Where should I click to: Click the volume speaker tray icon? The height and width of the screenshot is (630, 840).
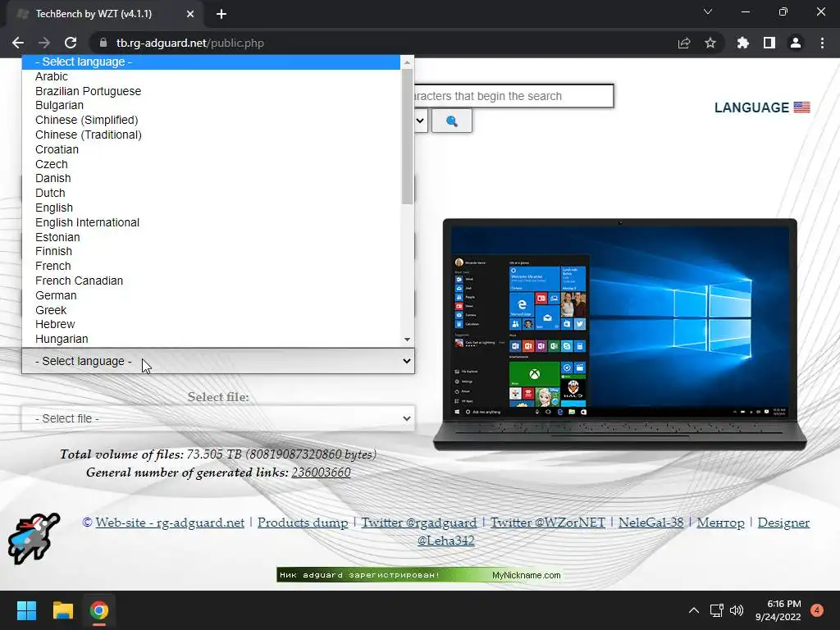click(737, 610)
